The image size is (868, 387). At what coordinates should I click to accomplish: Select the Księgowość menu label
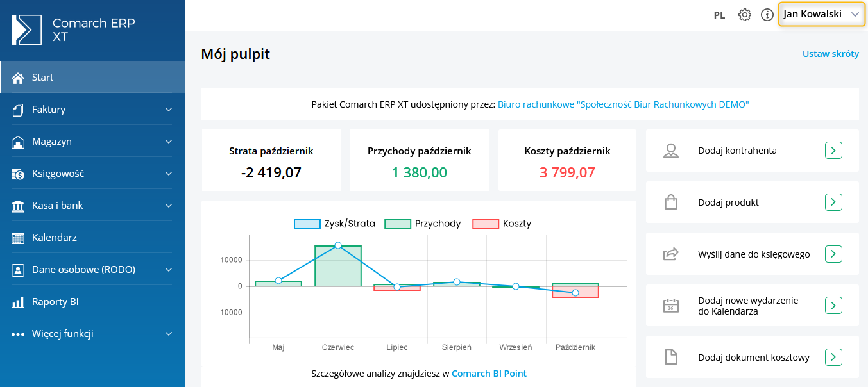(58, 174)
